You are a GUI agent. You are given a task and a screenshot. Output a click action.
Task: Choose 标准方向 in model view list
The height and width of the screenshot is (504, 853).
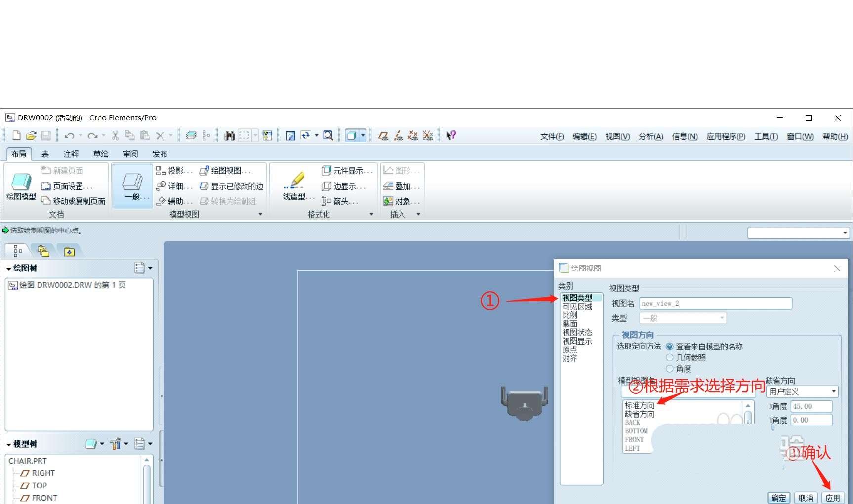pyautogui.click(x=640, y=405)
